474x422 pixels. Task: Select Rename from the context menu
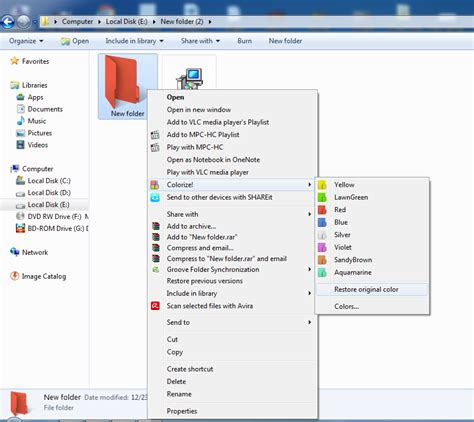179,394
